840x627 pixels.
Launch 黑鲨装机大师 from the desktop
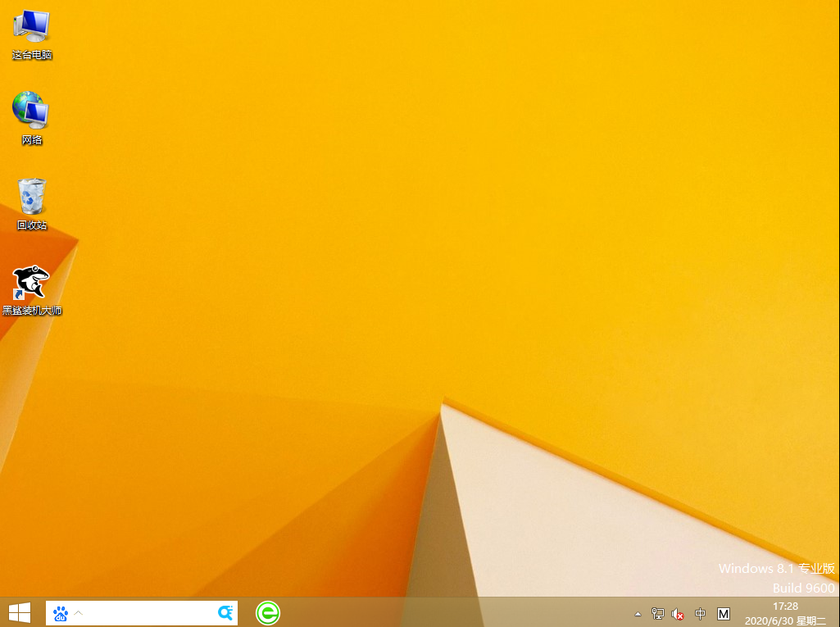(31, 283)
